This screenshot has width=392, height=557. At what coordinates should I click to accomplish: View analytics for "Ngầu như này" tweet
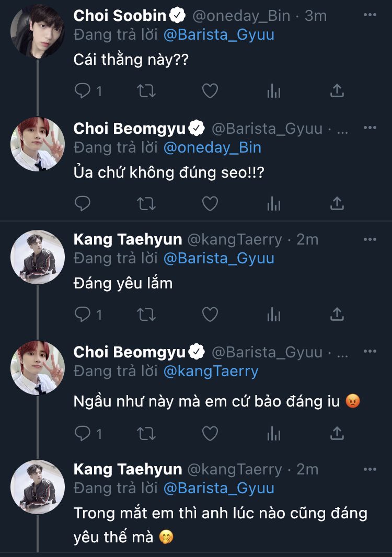pos(273,433)
